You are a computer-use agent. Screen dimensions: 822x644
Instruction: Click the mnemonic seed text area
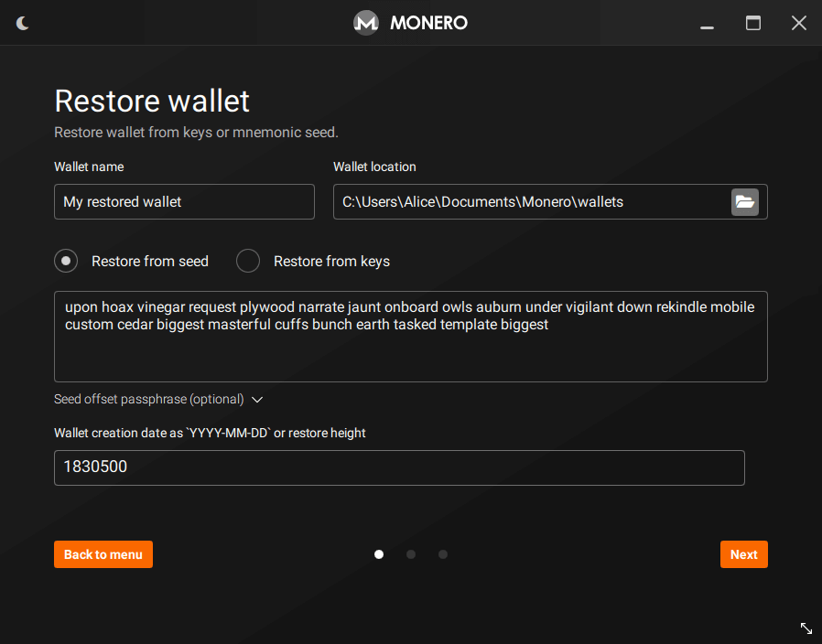tap(411, 337)
